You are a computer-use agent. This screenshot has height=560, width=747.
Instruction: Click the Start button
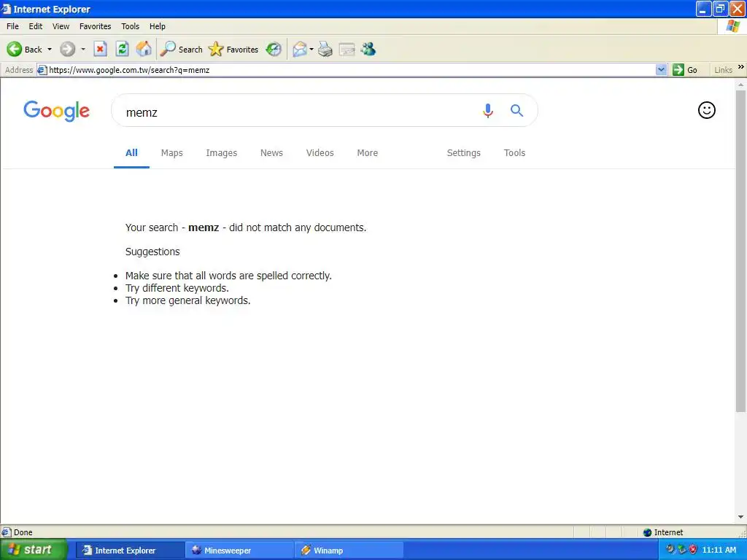[x=34, y=550]
